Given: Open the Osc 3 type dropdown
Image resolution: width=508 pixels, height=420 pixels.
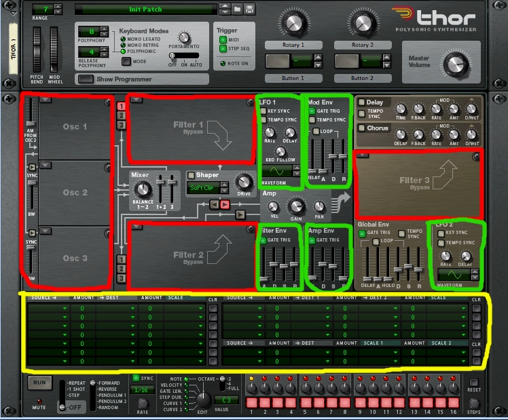Looking at the screenshot, I should click(46, 231).
